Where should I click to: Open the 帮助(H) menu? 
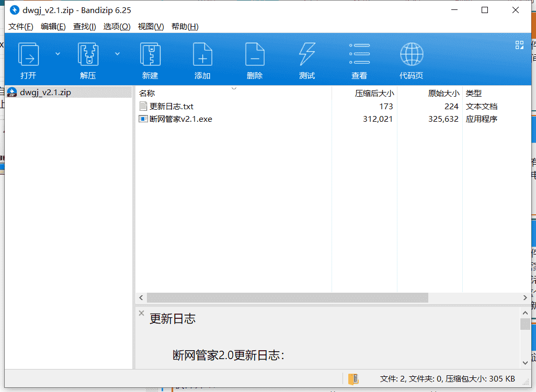pyautogui.click(x=185, y=26)
